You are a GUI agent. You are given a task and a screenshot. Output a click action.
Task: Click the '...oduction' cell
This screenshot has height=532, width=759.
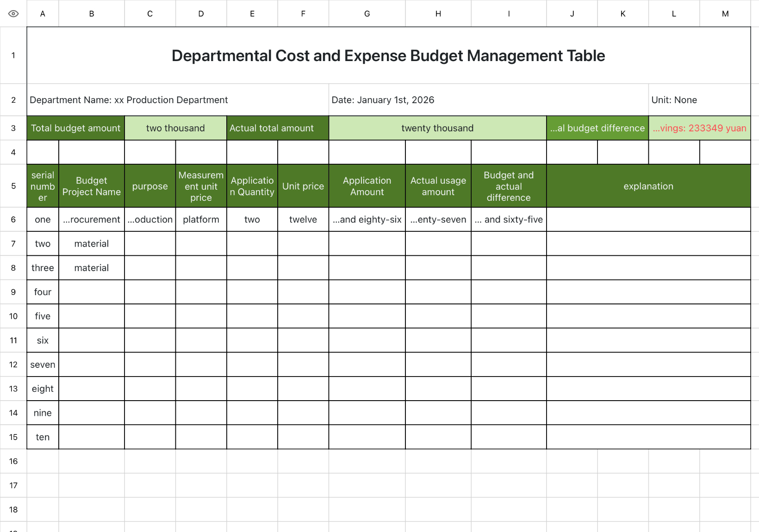coord(150,219)
